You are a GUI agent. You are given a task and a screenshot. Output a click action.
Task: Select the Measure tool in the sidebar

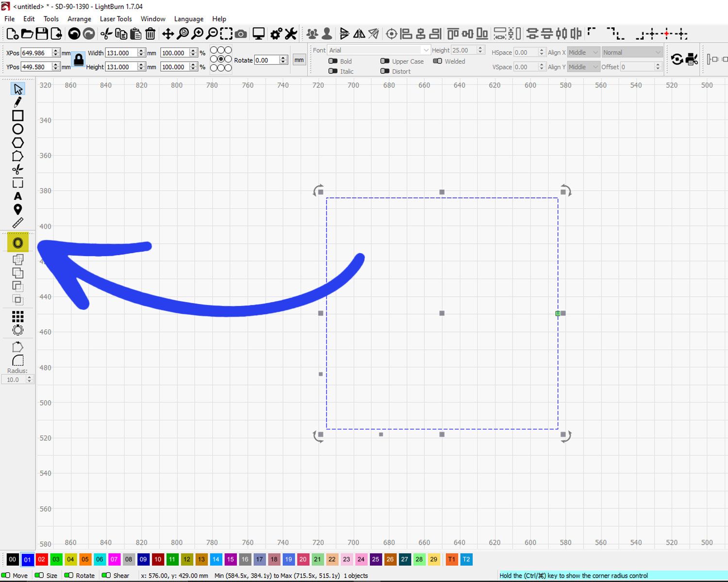[17, 223]
